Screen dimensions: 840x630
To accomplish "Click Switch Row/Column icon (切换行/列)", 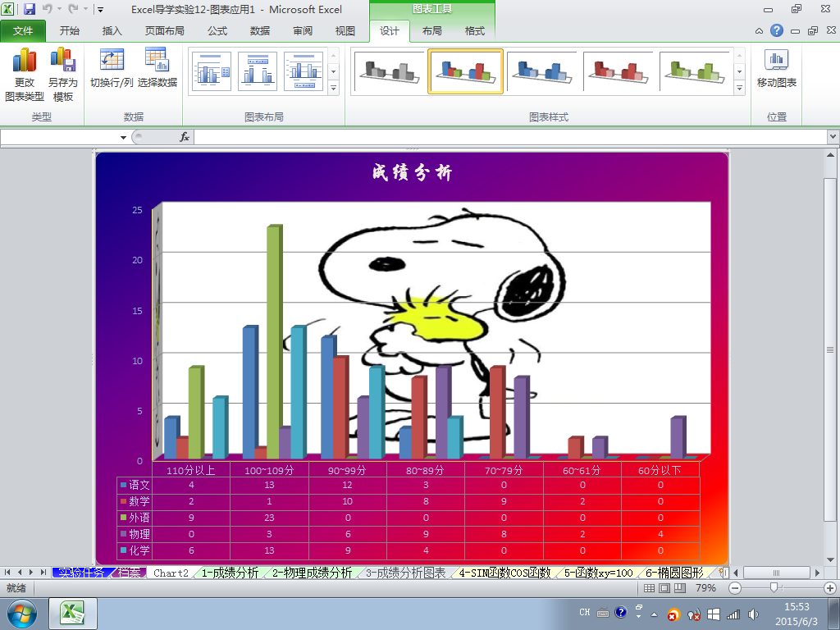I will tap(112, 68).
